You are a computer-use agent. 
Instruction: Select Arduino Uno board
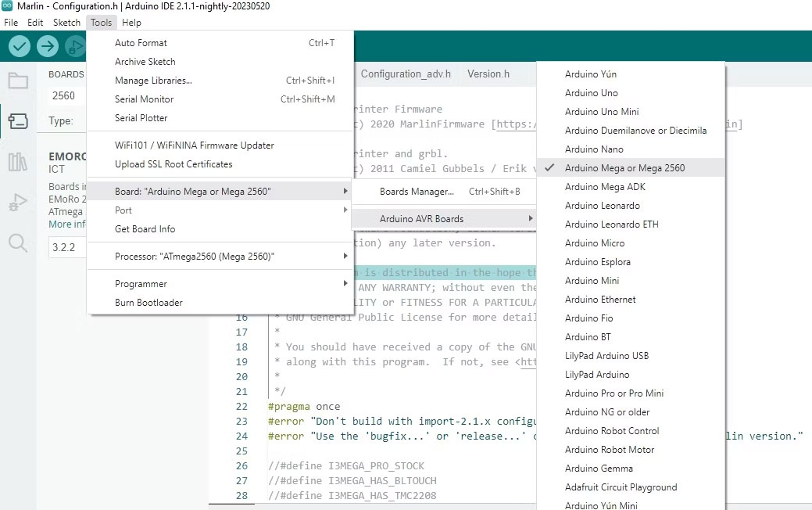[631, 93]
